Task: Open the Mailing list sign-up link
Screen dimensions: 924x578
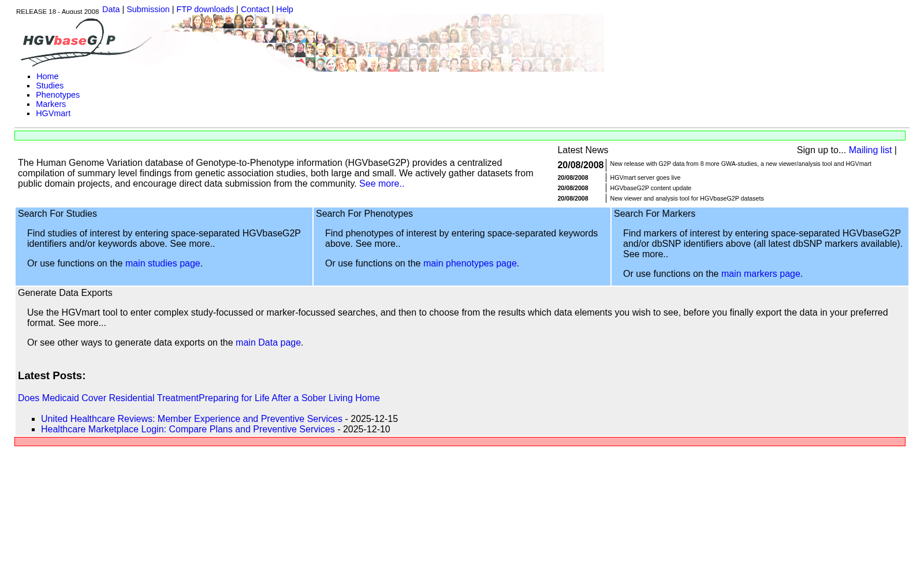Action: (x=870, y=150)
